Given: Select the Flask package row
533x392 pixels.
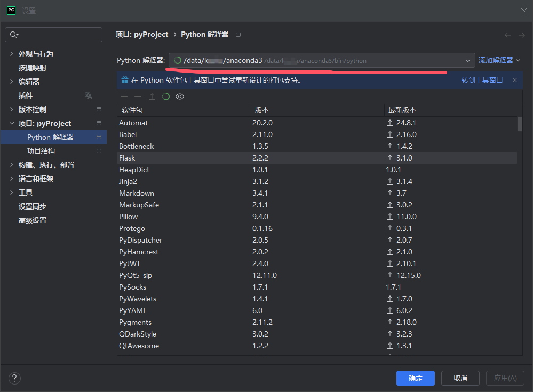Looking at the screenshot, I should click(x=317, y=158).
